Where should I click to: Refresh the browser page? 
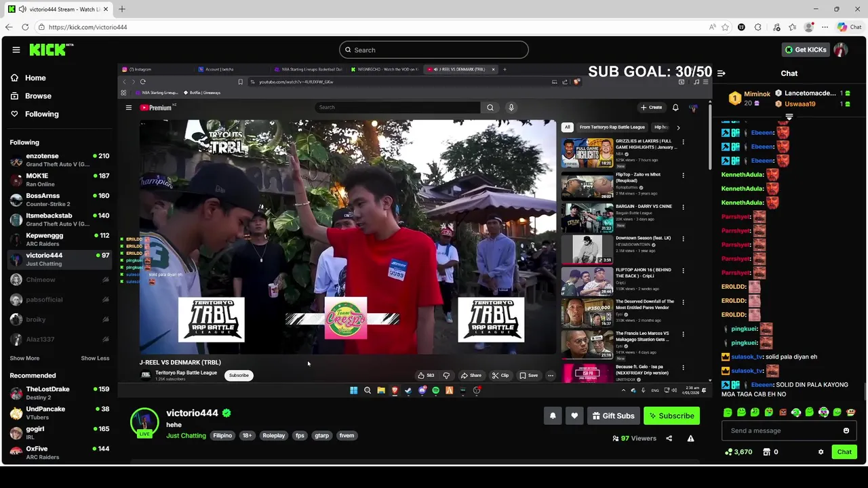click(x=25, y=27)
